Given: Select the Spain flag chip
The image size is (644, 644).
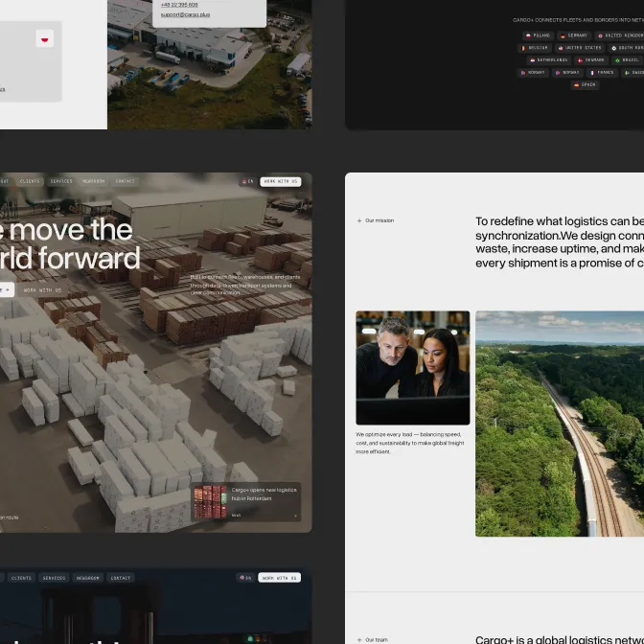Looking at the screenshot, I should (x=585, y=85).
